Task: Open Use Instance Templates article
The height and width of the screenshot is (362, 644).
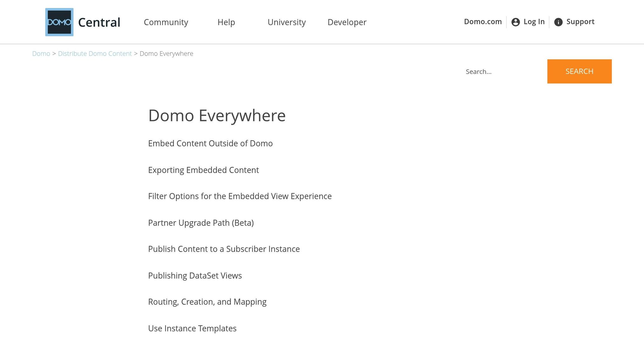Action: [192, 328]
